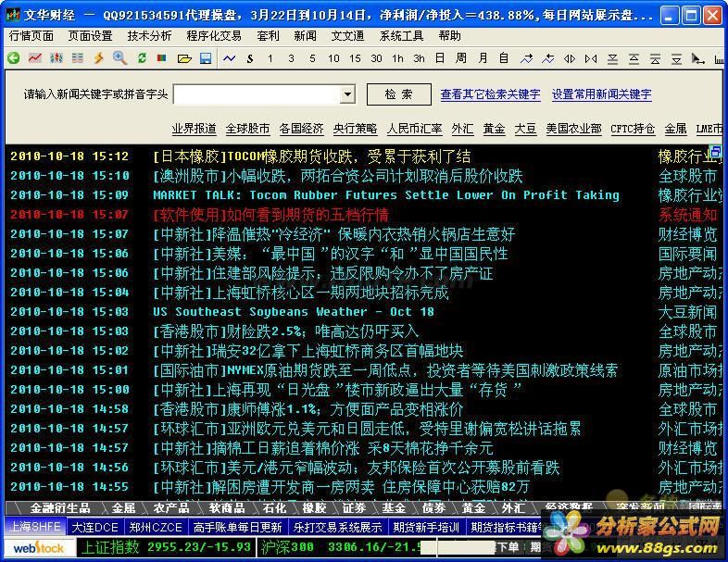Screen dimensions: 728x562
Task: Click the compress horizontally arrows icon
Action: point(591,58)
